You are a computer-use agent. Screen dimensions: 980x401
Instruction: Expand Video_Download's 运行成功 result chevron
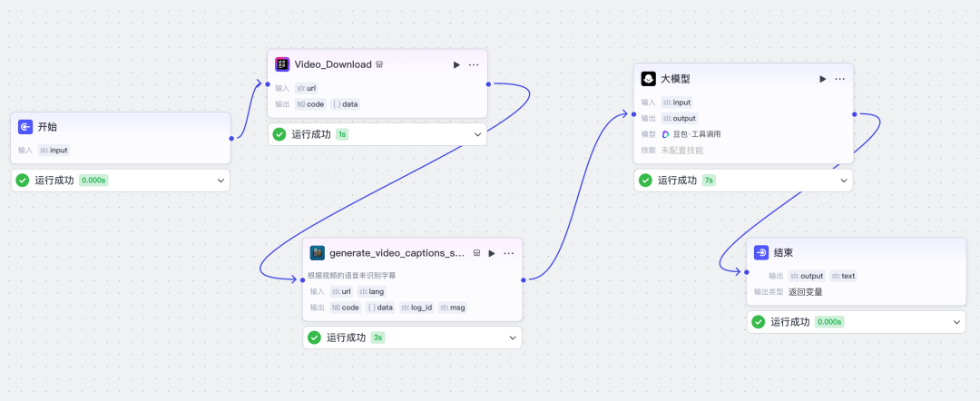(x=478, y=134)
